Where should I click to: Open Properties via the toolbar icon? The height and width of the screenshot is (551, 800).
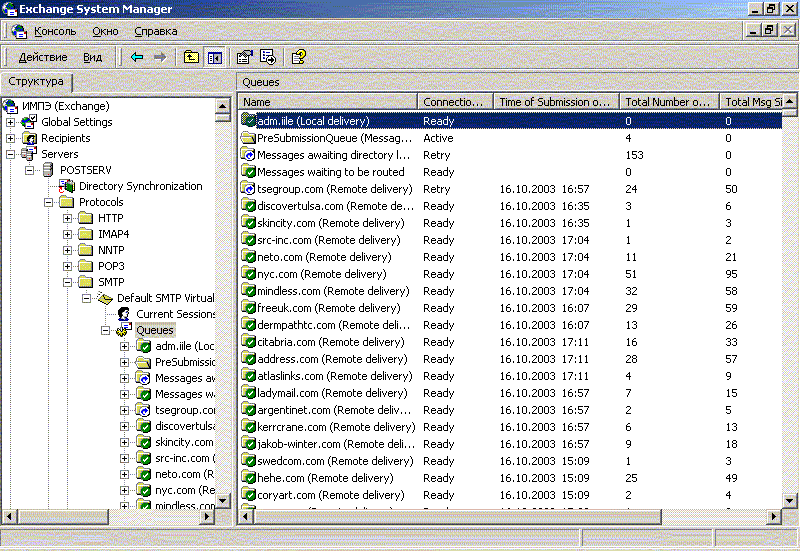(244, 57)
